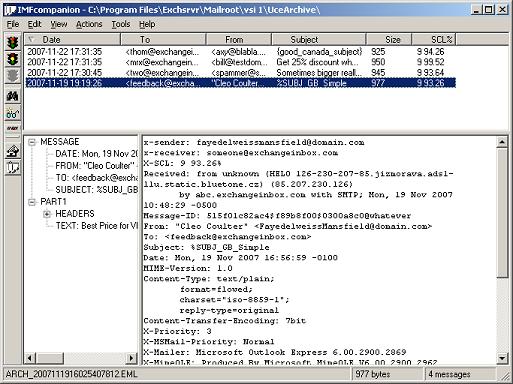Image resolution: width=513 pixels, height=384 pixels.
Task: Click the X-Mailer: Microsoft Outlook Express line
Action: (275, 352)
